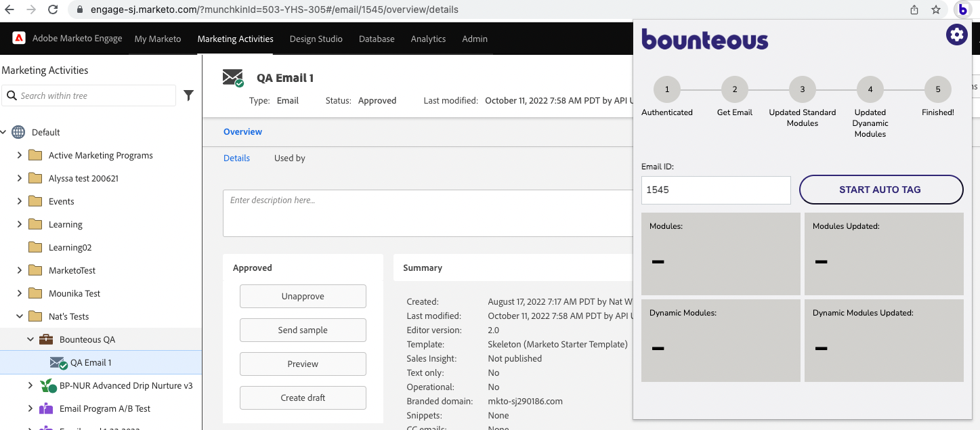Reload the page
The image size is (980, 430).
pyautogui.click(x=53, y=9)
